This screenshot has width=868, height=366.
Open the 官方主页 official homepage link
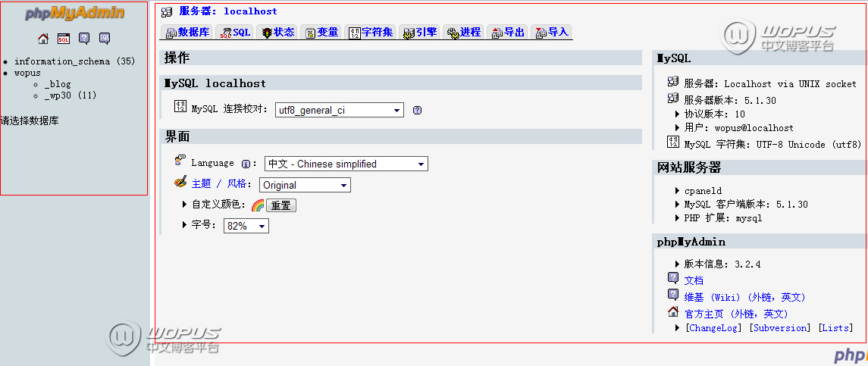pyautogui.click(x=736, y=314)
